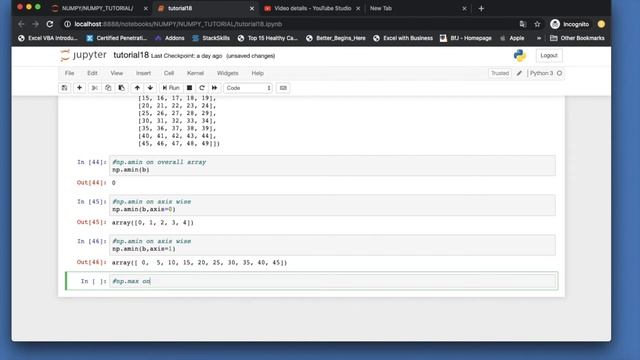
Task: Click the Trusted notebook indicator
Action: pos(500,73)
